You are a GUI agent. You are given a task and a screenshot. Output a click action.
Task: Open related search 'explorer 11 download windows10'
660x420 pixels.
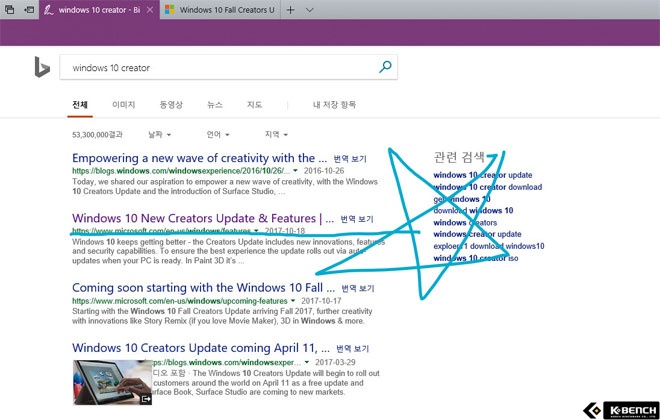489,246
